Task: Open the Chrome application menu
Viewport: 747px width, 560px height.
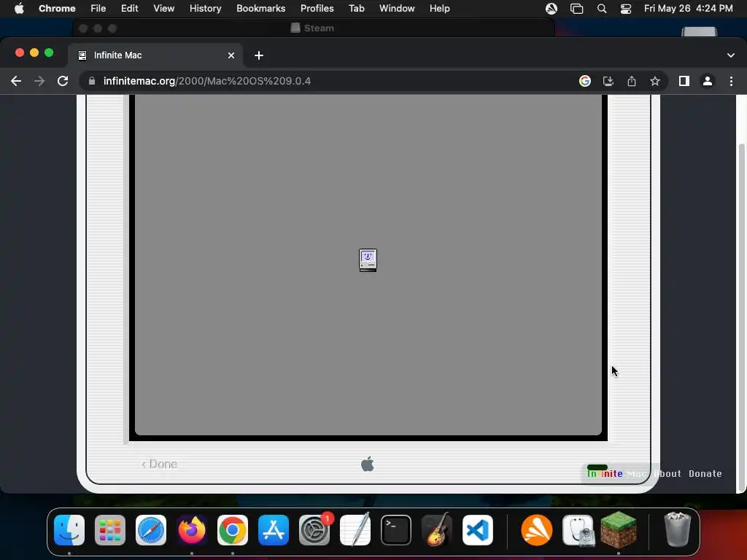Action: [57, 8]
